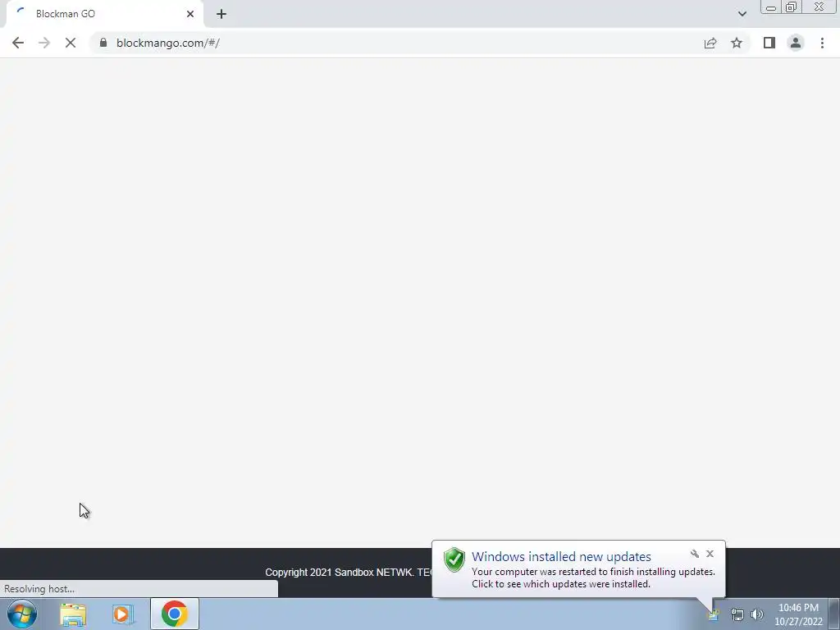Image resolution: width=840 pixels, height=630 pixels.
Task: Open the Windows Start menu
Action: coord(22,614)
